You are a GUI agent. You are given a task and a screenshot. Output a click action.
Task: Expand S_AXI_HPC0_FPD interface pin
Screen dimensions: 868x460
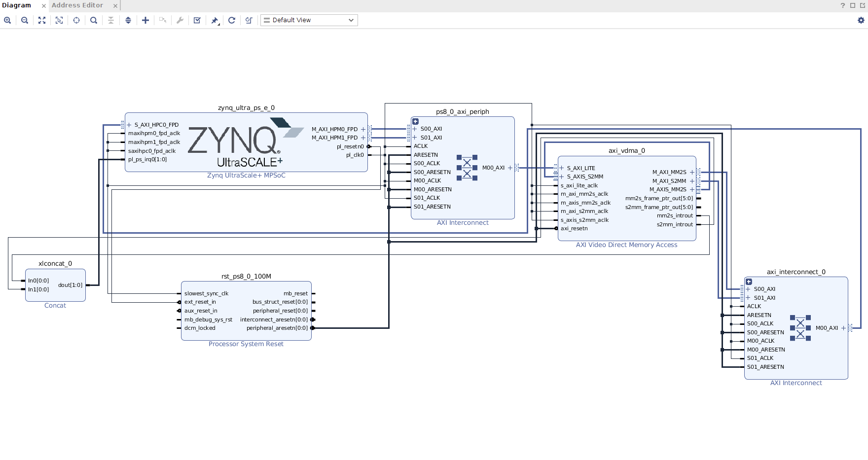129,125
